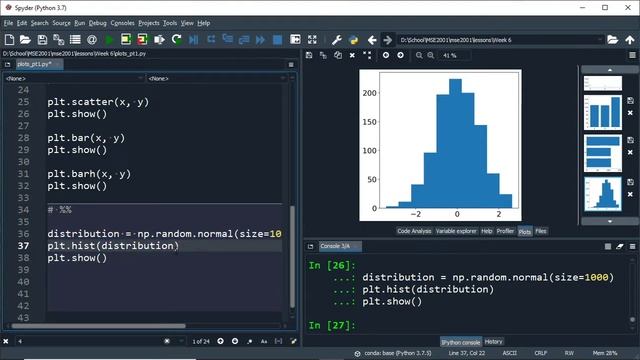Switch to the Code Analysis tab

tap(414, 231)
